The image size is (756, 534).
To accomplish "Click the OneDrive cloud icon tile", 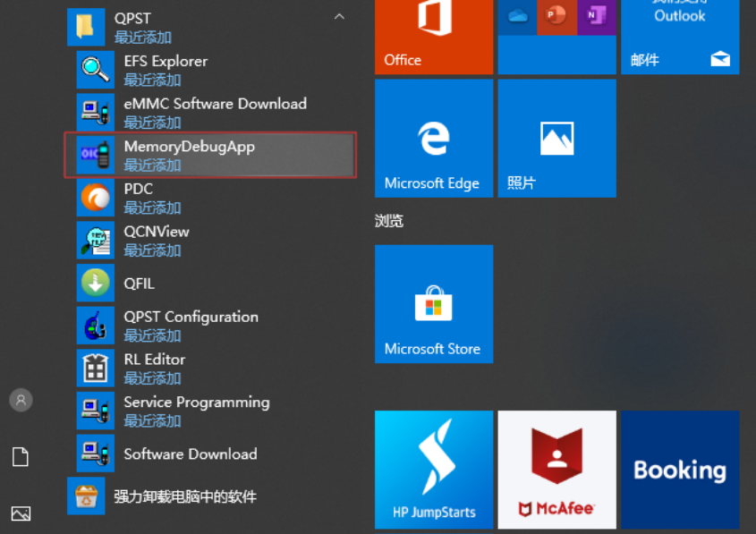I will tap(517, 17).
